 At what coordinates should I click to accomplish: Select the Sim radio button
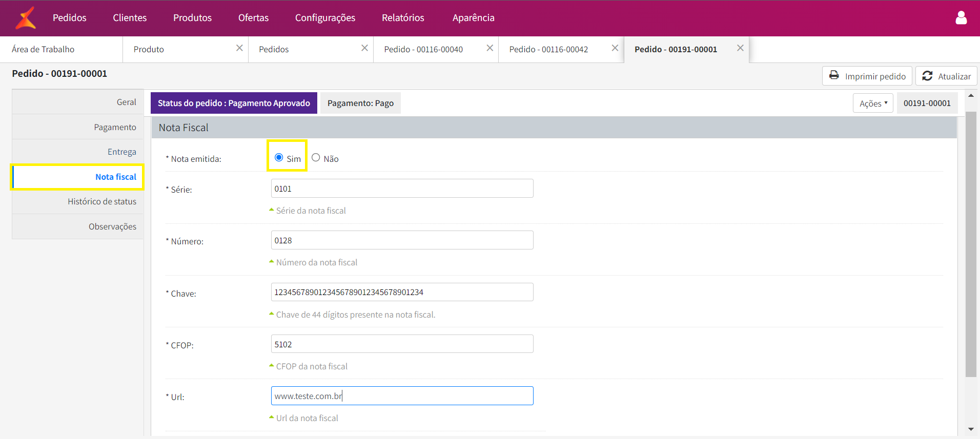coord(279,157)
